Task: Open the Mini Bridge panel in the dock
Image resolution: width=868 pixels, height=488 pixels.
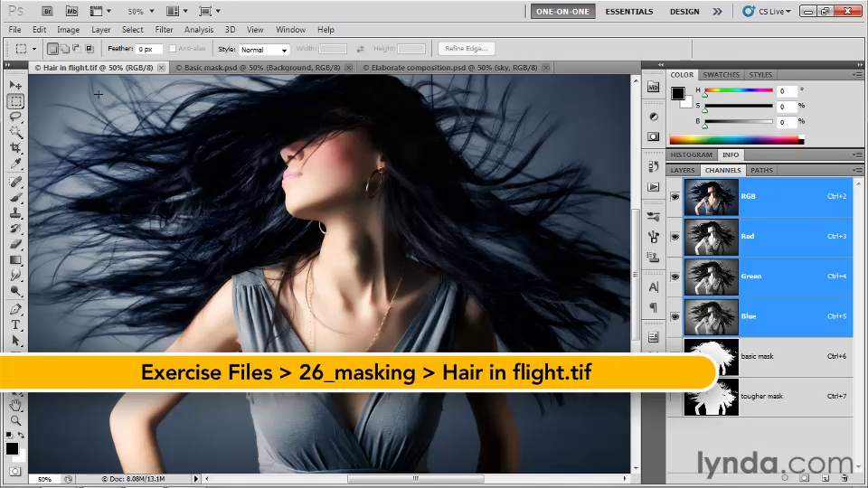Action: 653,87
